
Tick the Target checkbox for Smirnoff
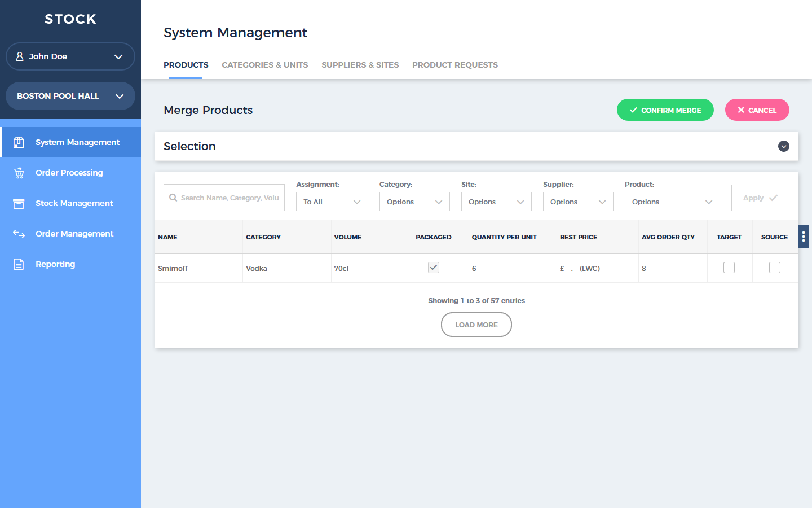pos(729,268)
